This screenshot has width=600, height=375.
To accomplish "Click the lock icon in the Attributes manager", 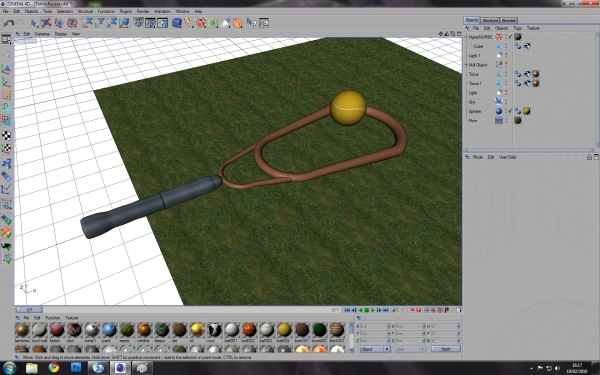I will pos(589,157).
